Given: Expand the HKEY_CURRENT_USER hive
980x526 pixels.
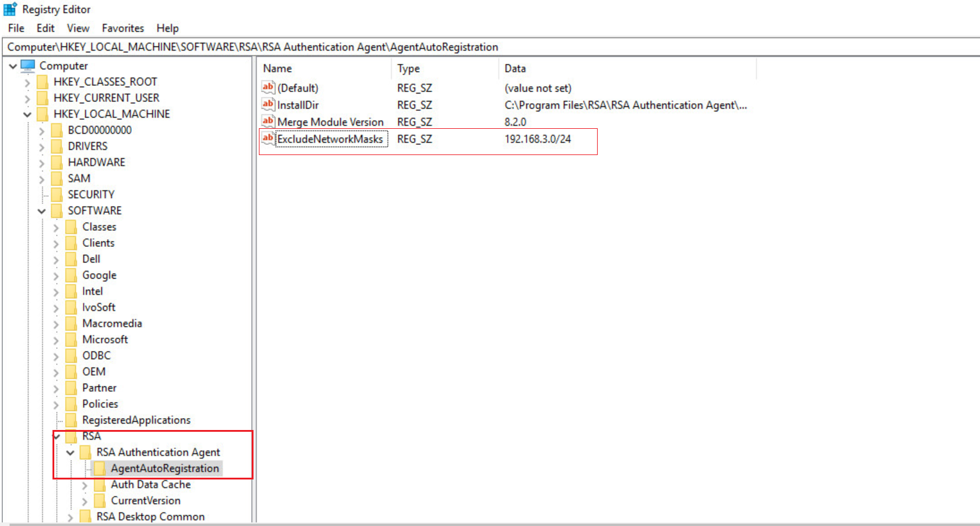Looking at the screenshot, I should coord(27,98).
